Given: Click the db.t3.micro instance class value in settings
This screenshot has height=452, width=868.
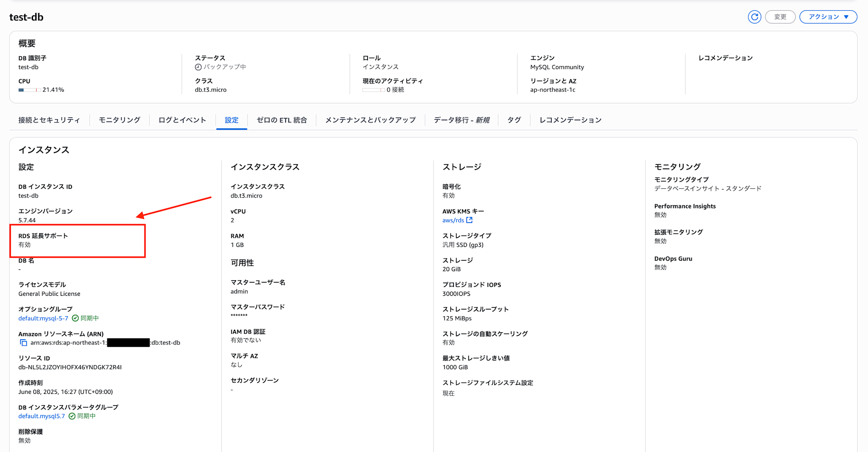Looking at the screenshot, I should (246, 196).
